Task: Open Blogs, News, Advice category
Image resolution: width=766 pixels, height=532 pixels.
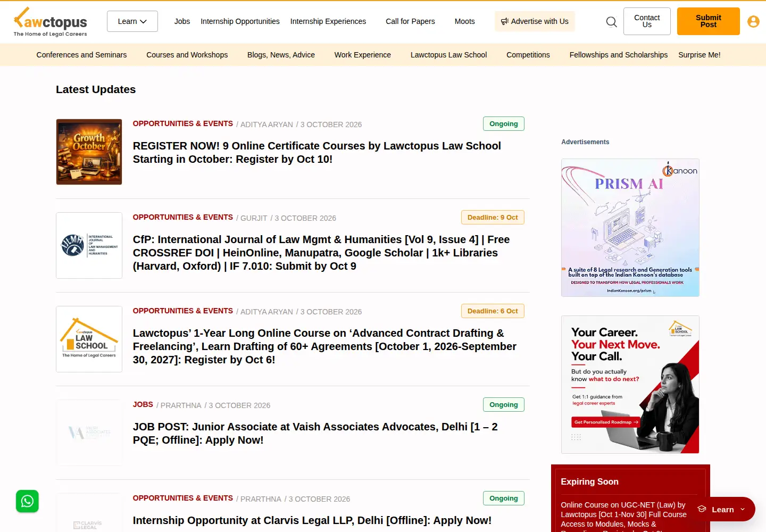Action: [281, 55]
